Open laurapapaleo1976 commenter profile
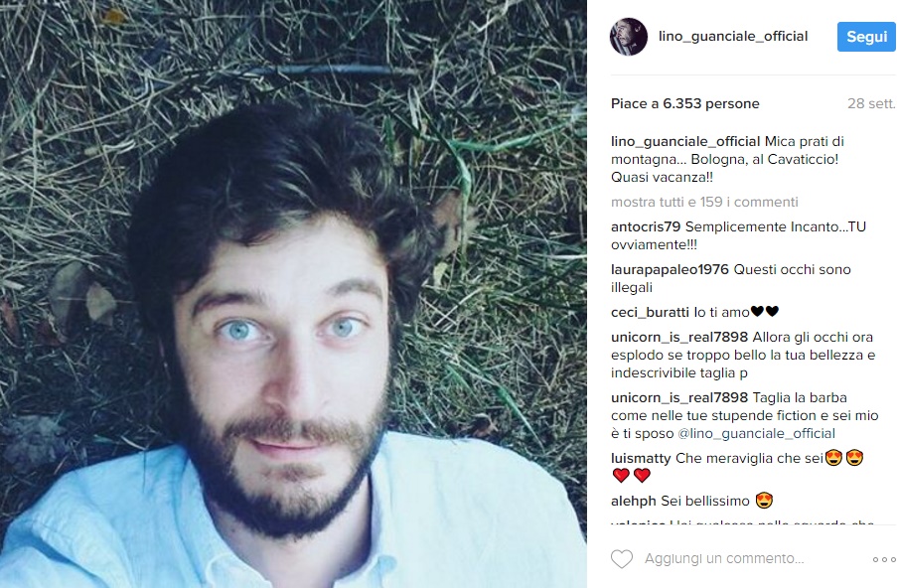The height and width of the screenshot is (588, 897). 670,269
